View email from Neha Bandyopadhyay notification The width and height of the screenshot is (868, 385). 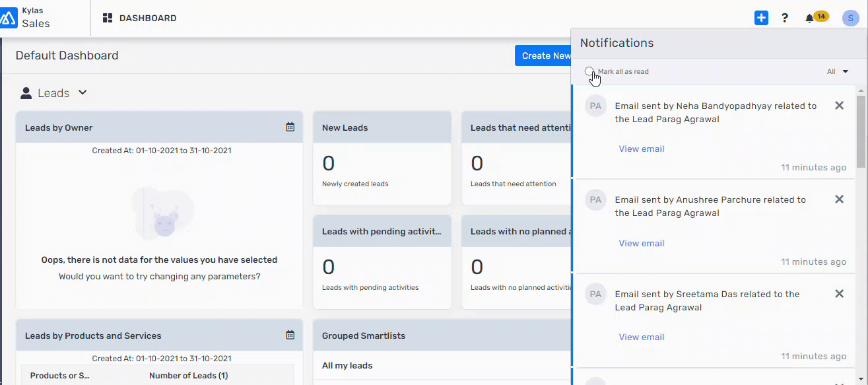click(642, 149)
